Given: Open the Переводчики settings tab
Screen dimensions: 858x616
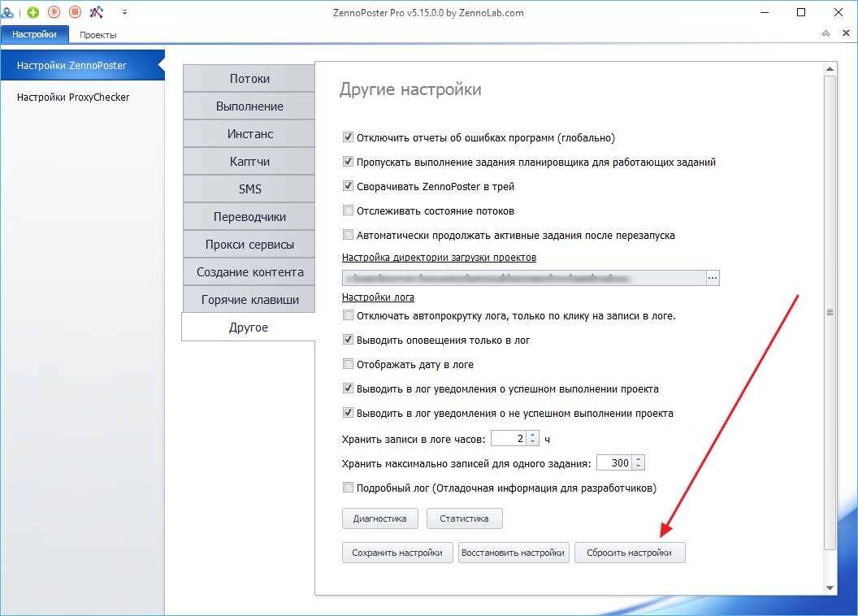Looking at the screenshot, I should pyautogui.click(x=249, y=217).
